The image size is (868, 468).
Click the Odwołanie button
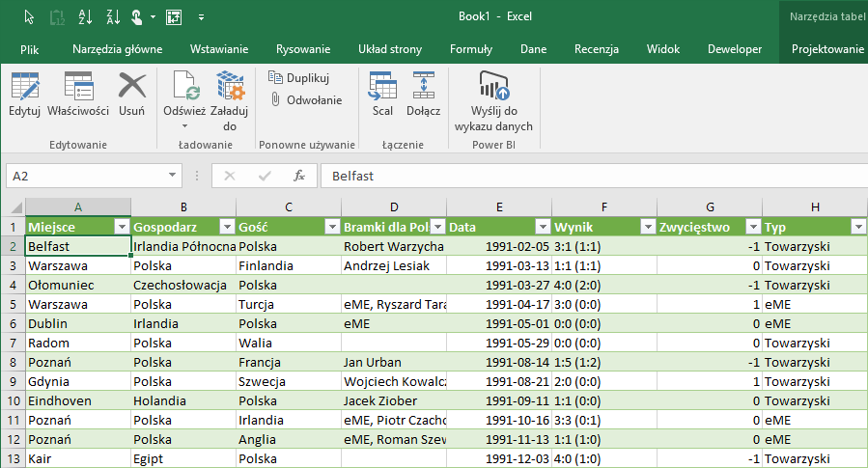coord(305,99)
